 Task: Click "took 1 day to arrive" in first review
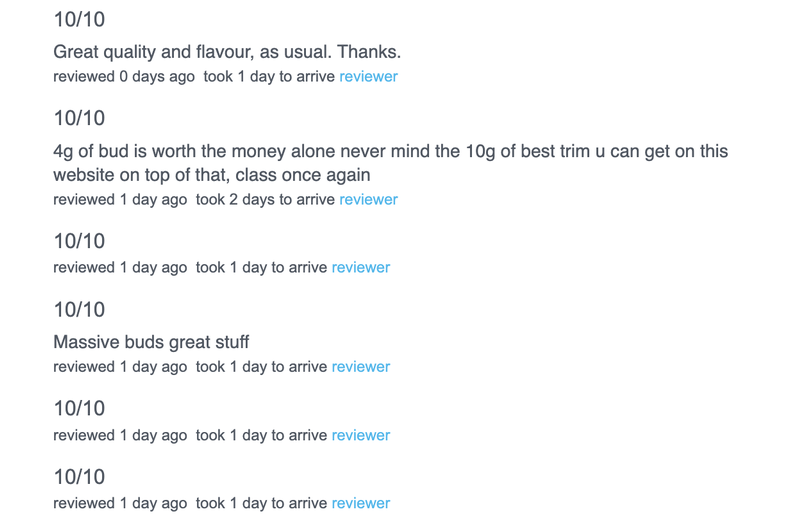tap(269, 77)
